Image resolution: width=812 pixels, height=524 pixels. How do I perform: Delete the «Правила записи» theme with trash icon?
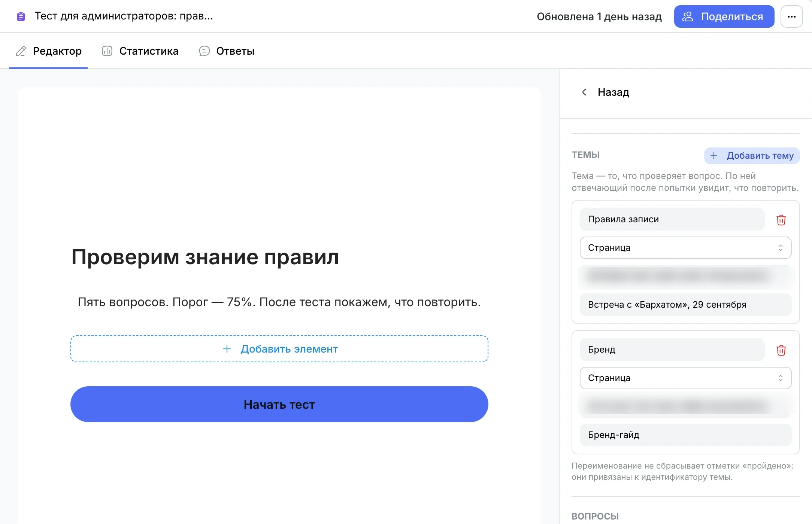781,220
